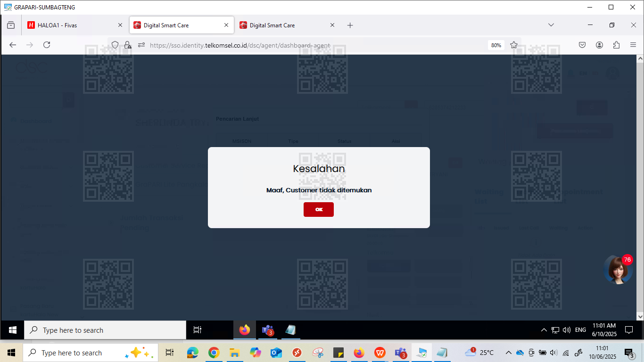644x362 pixels.
Task: Launch Google Chrome from the host taskbar
Action: point(214,353)
